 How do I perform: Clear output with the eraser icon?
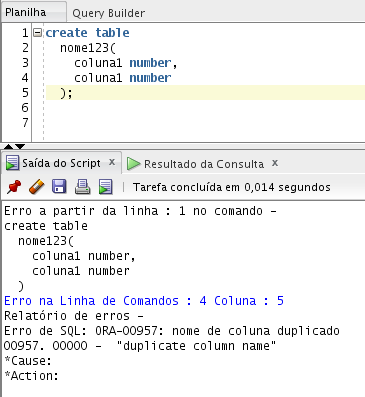(37, 187)
